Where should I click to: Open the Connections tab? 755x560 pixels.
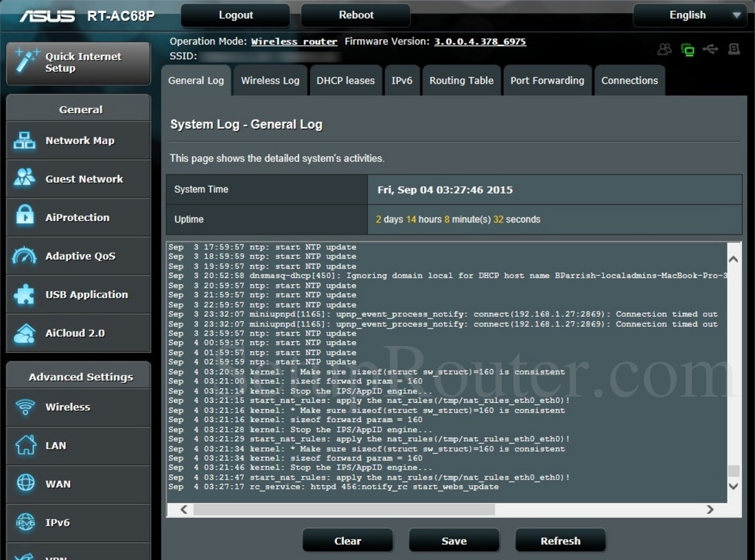pos(629,80)
